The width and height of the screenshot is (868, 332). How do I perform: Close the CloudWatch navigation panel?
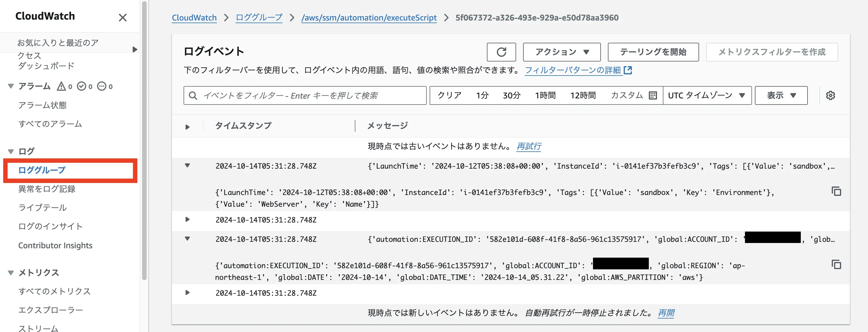point(123,18)
